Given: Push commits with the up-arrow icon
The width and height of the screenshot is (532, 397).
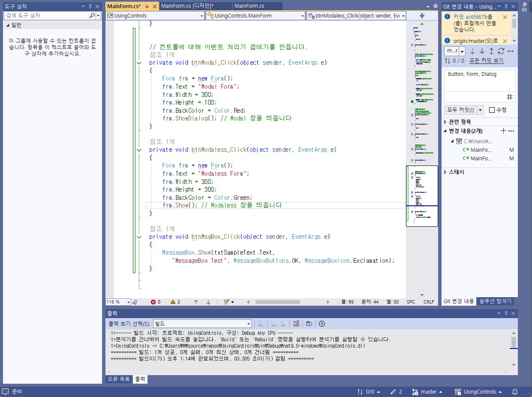Looking at the screenshot, I should click(x=491, y=51).
